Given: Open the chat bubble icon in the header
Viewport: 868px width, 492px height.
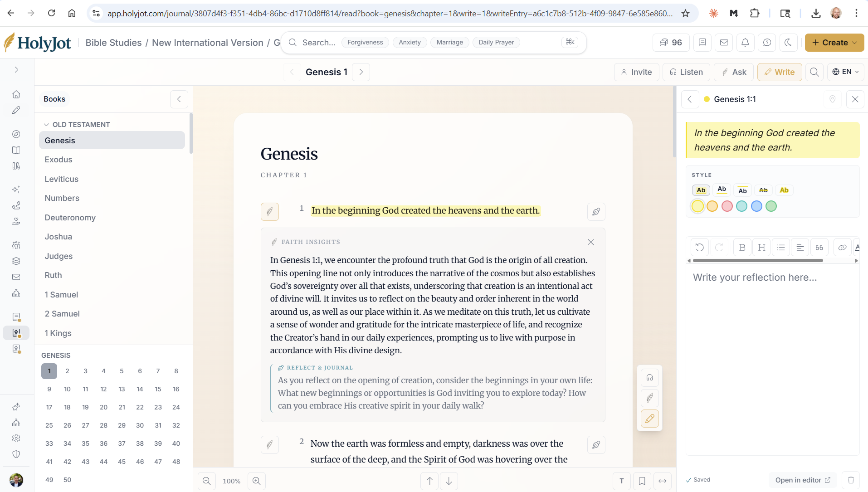Looking at the screenshot, I should (767, 43).
